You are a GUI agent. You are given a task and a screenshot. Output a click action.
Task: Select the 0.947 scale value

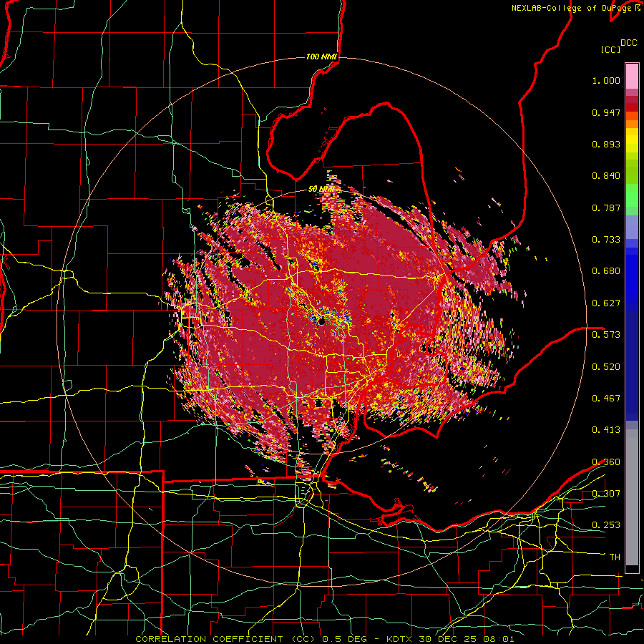606,112
